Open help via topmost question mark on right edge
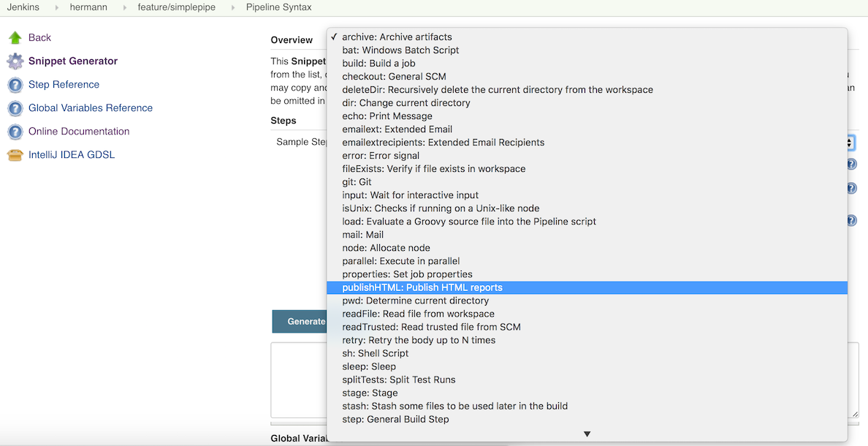Image resolution: width=868 pixels, height=446 pixels. [x=850, y=164]
